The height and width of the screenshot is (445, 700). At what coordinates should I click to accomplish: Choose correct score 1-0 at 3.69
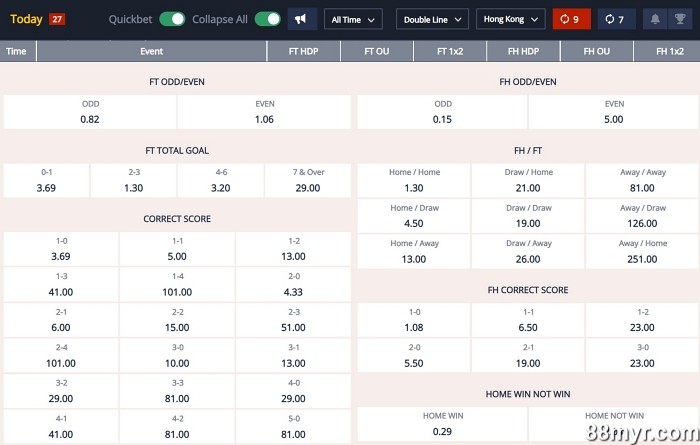(61, 249)
